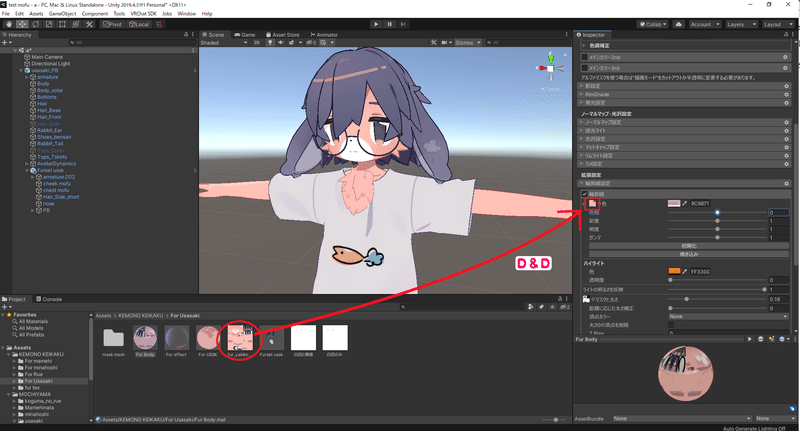
Task: Select the Rotate tool
Action: pyautogui.click(x=35, y=24)
